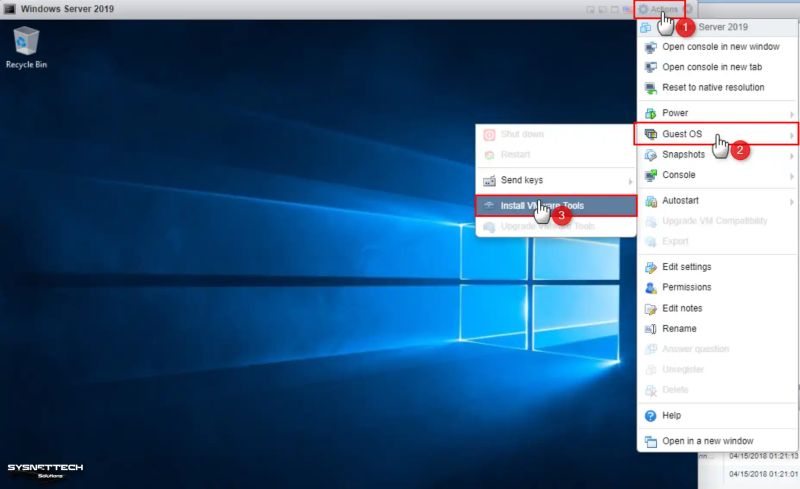Click the Restart icon in the submenu

click(x=489, y=155)
